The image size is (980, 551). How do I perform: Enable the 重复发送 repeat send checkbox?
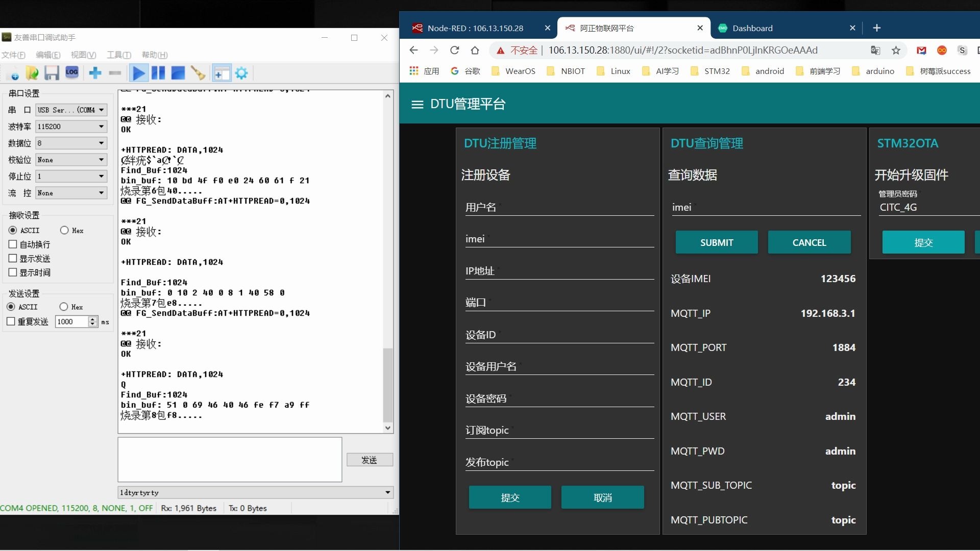pos(12,321)
